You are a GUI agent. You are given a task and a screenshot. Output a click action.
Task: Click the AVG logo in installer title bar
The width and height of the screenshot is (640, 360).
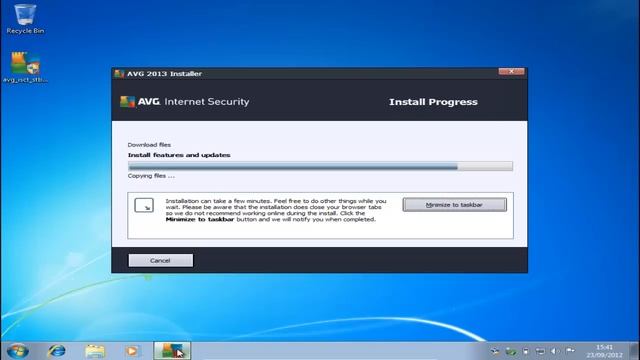(x=119, y=73)
